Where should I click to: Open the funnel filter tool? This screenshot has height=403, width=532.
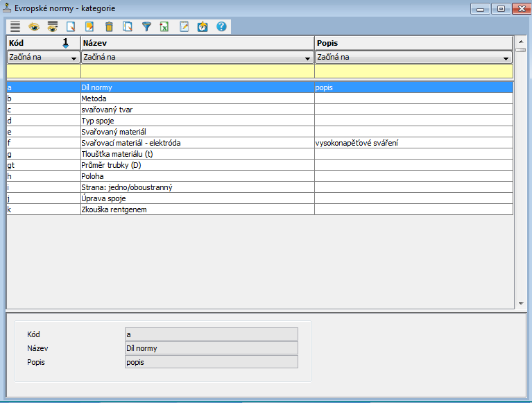(146, 27)
